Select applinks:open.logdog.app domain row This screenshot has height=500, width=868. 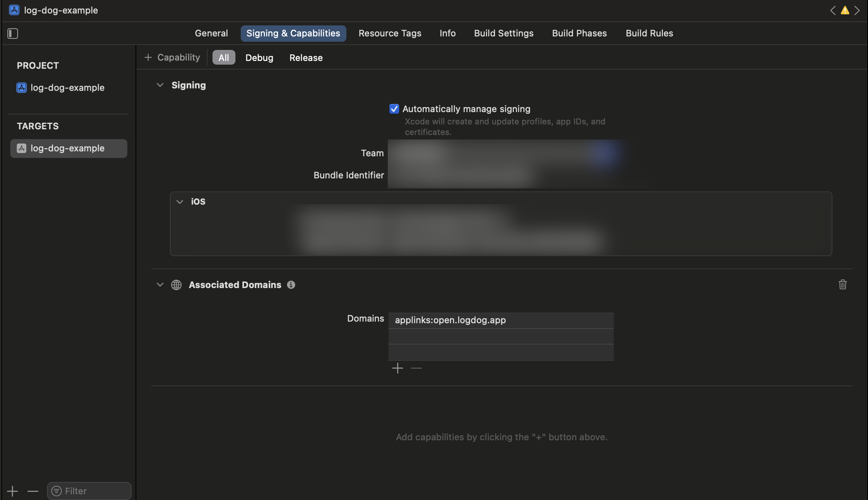[x=501, y=320]
